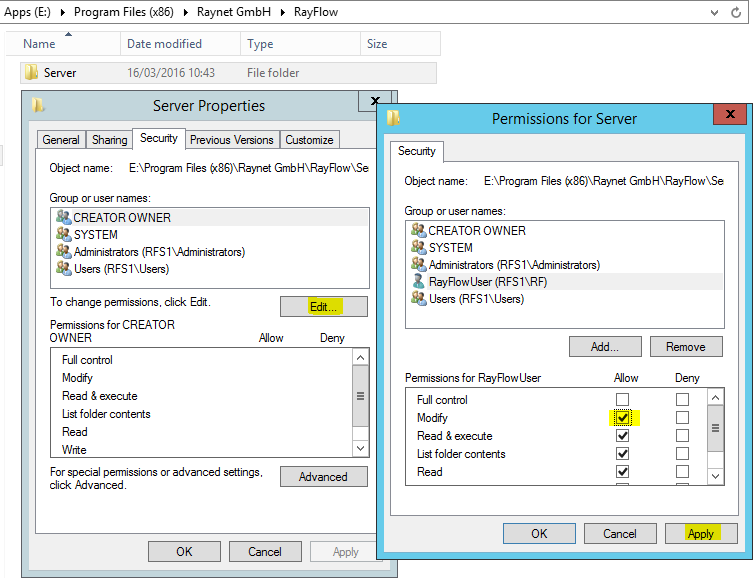Image resolution: width=753 pixels, height=578 pixels.
Task: Open Advanced security settings
Action: (x=324, y=477)
